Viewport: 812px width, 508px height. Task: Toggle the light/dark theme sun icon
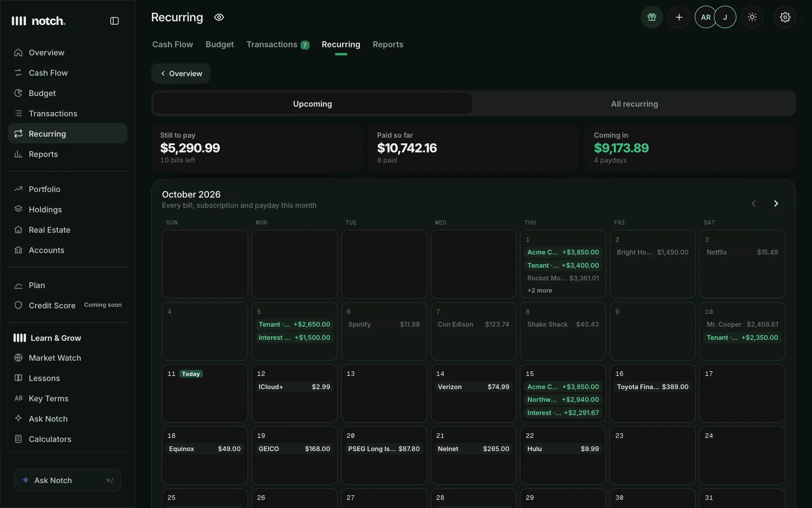click(752, 17)
